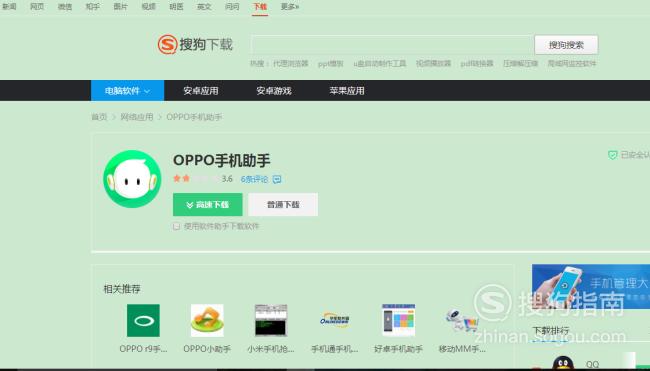Go to 明医 in the top navigation
Image resolution: width=650 pixels, height=371 pixels.
pyautogui.click(x=176, y=7)
